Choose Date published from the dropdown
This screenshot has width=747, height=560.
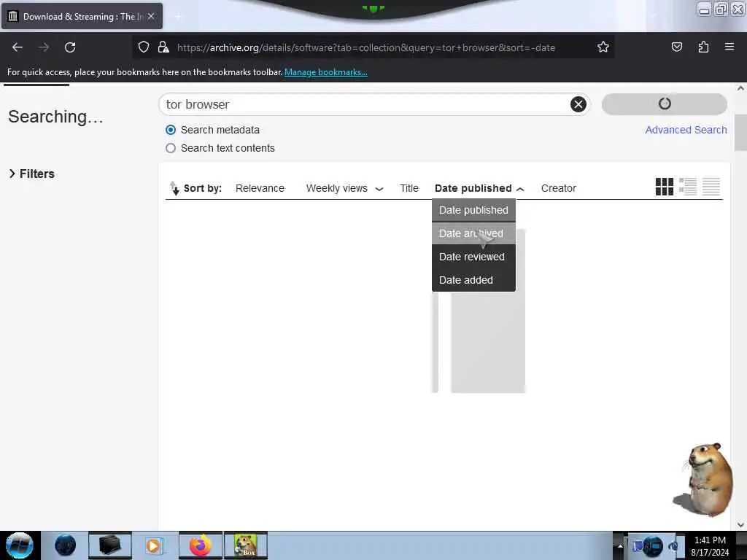click(473, 210)
